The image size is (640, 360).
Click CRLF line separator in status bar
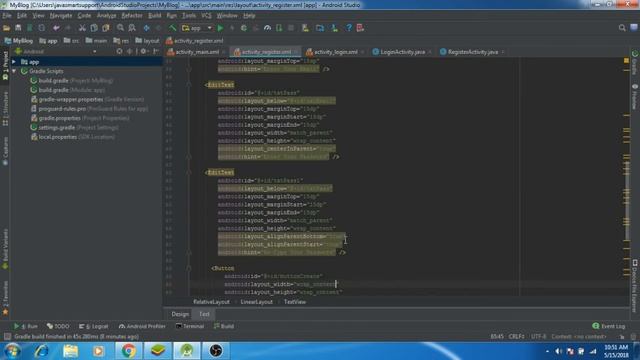point(516,337)
